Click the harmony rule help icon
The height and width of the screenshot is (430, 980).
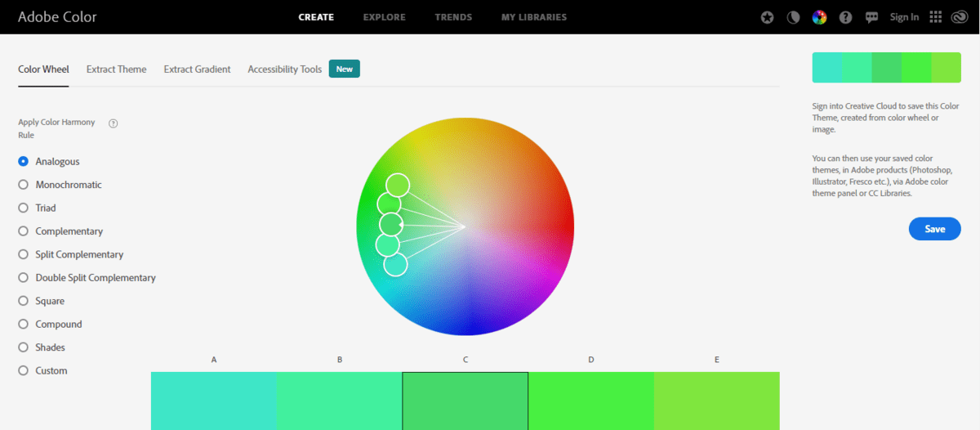(x=114, y=123)
